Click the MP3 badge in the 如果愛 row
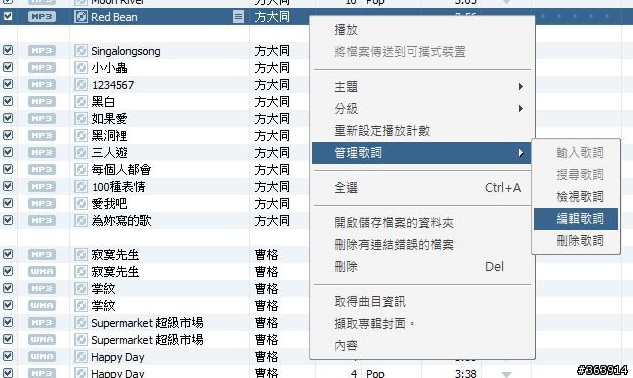Viewport: 633px width, 378px height. tap(42, 118)
